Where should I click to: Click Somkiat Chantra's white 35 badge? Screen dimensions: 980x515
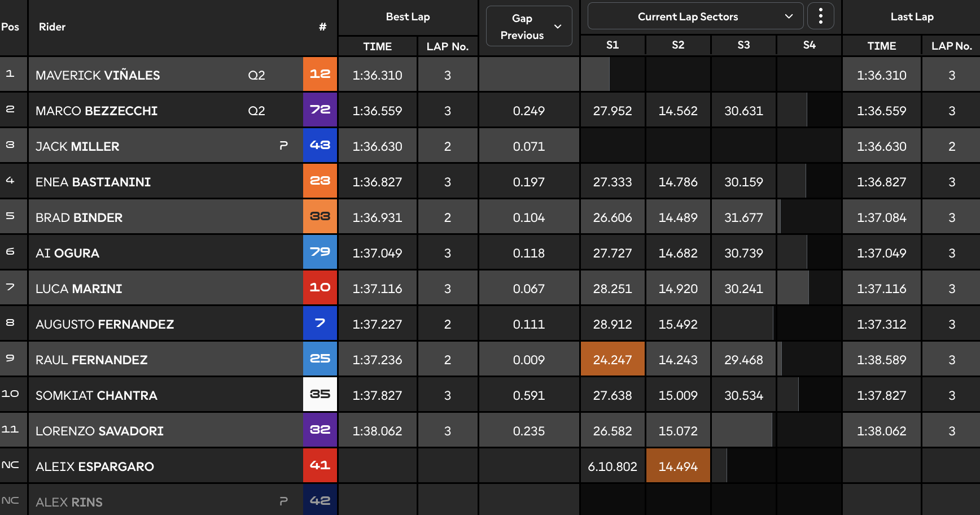320,394
